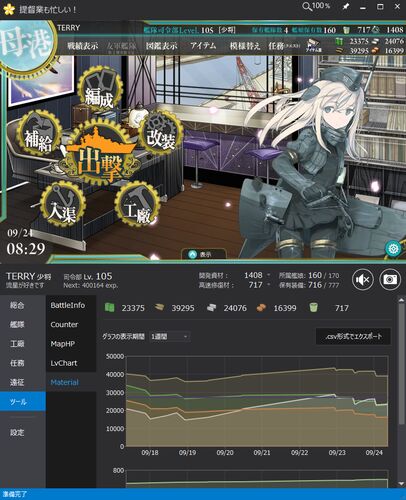The width and height of the screenshot is (406, 500).
Task: Open the 入渠 docking gear button
Action: tap(62, 204)
